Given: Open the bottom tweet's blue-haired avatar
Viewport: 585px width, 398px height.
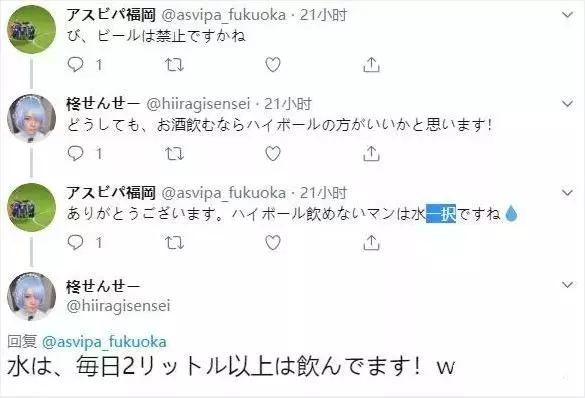Looking at the screenshot, I should (31, 297).
